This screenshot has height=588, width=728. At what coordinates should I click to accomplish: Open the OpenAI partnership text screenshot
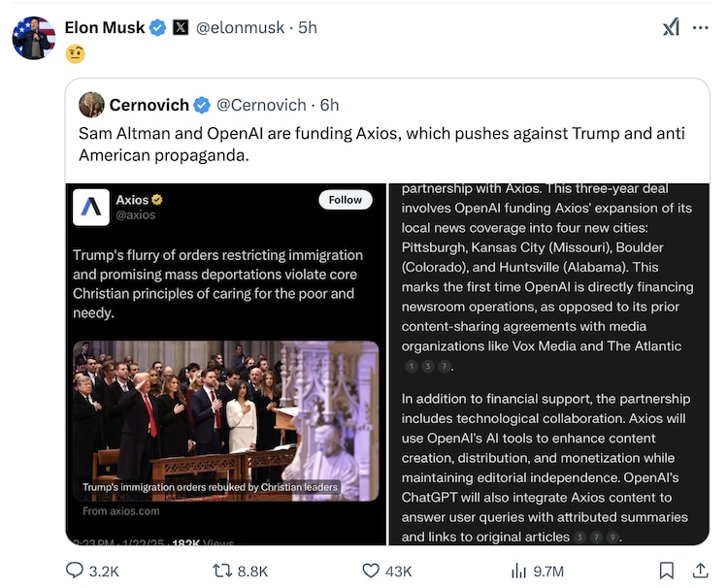pyautogui.click(x=547, y=364)
